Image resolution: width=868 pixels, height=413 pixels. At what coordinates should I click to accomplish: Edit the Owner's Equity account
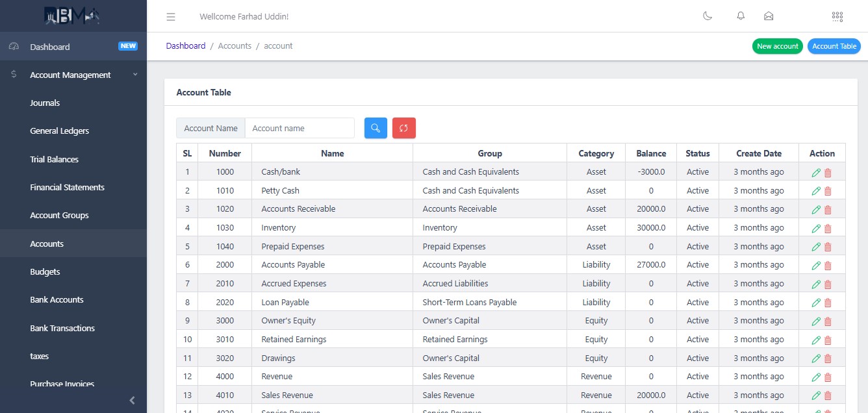coord(816,321)
